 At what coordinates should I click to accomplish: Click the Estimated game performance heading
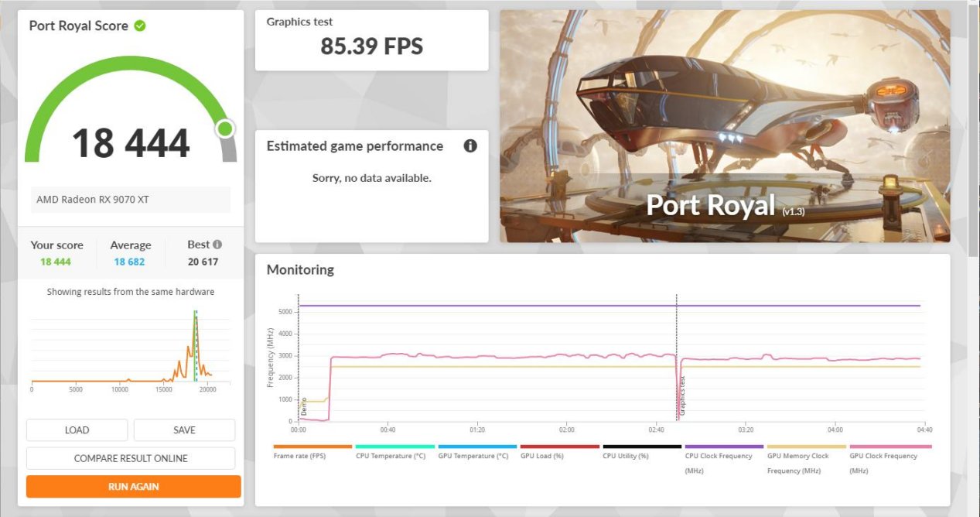click(x=355, y=146)
